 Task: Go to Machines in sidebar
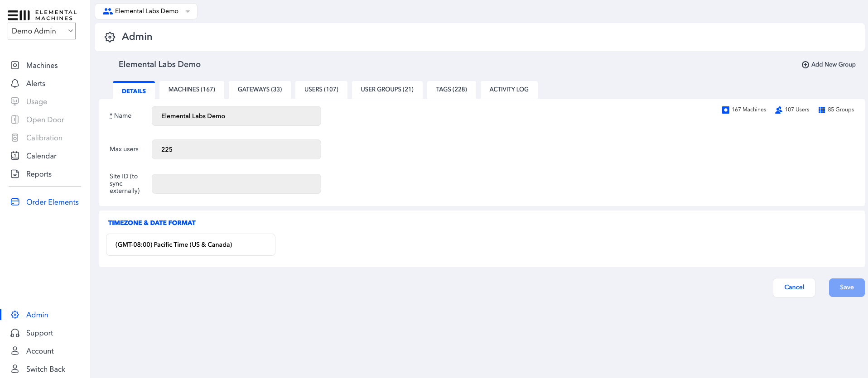pyautogui.click(x=42, y=65)
